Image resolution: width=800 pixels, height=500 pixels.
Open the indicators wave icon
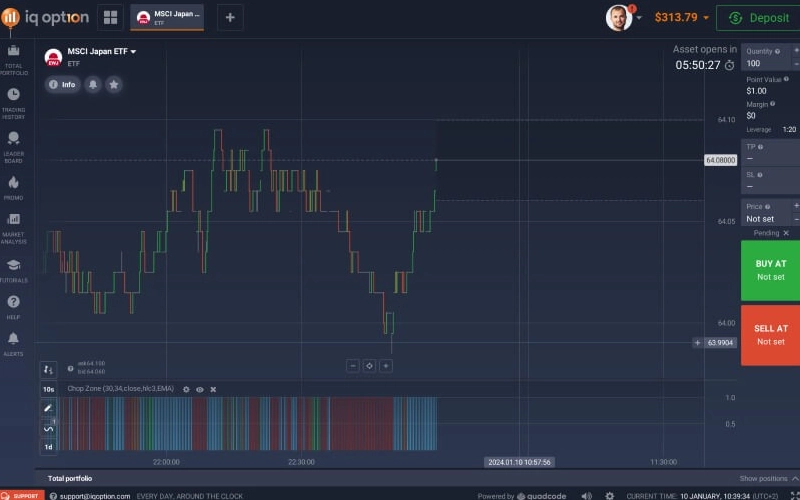click(48, 429)
